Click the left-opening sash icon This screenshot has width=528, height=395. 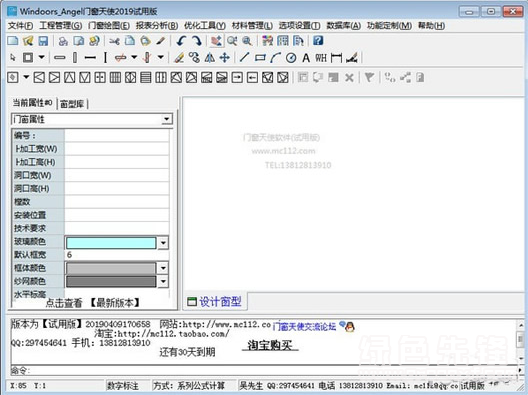tap(39, 78)
